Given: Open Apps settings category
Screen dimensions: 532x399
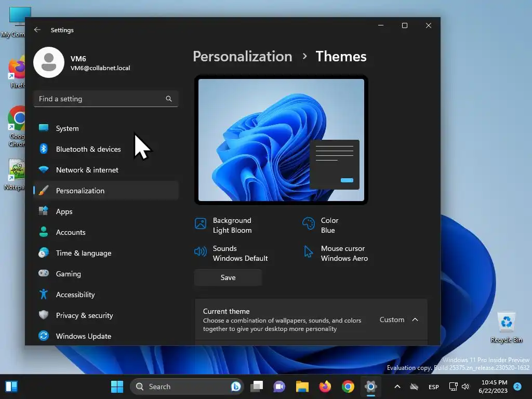Looking at the screenshot, I should point(106,211).
